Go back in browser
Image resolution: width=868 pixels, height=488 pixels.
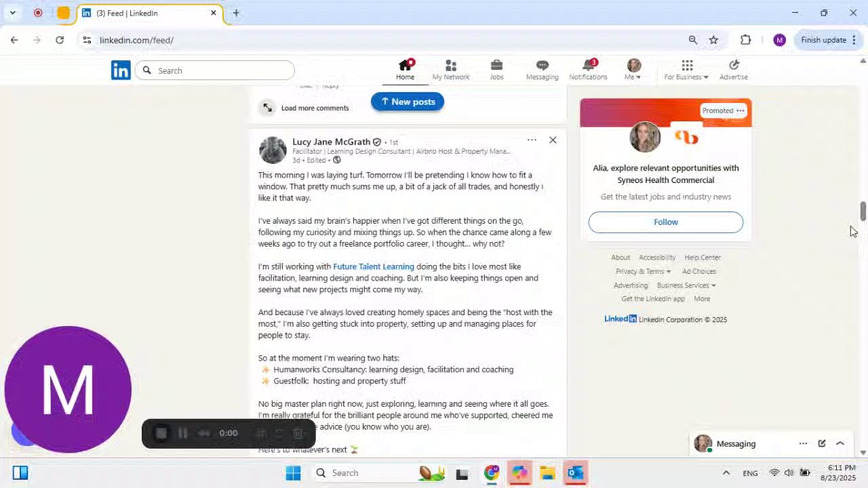tap(14, 40)
